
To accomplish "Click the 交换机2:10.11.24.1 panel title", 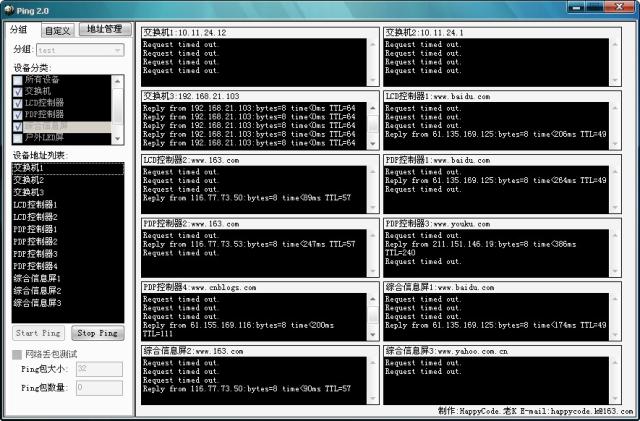I will point(424,33).
